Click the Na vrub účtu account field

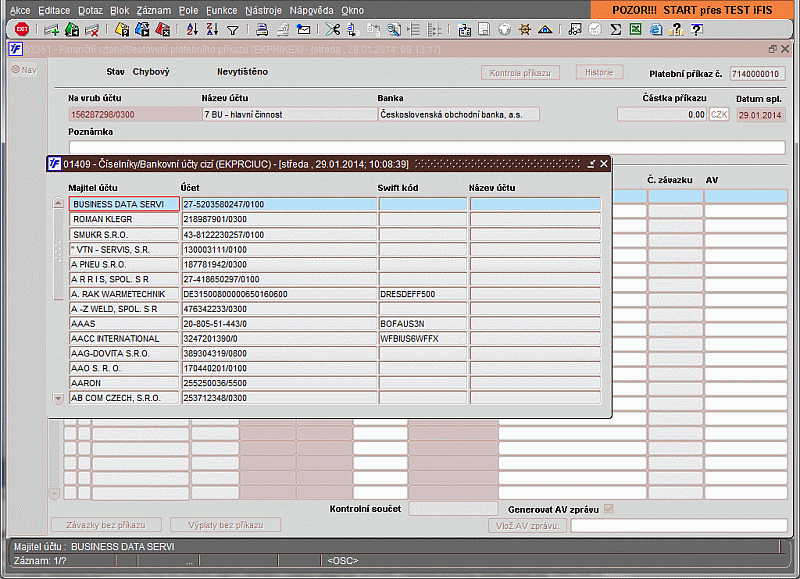(x=135, y=115)
